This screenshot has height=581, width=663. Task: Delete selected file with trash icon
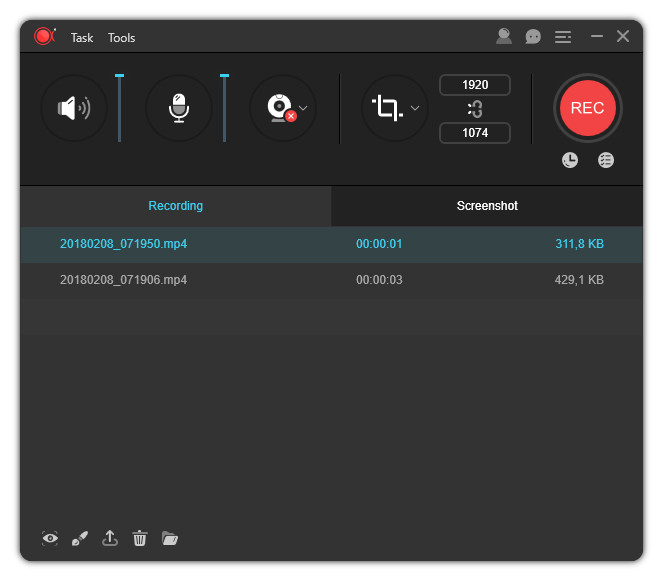[x=140, y=538]
